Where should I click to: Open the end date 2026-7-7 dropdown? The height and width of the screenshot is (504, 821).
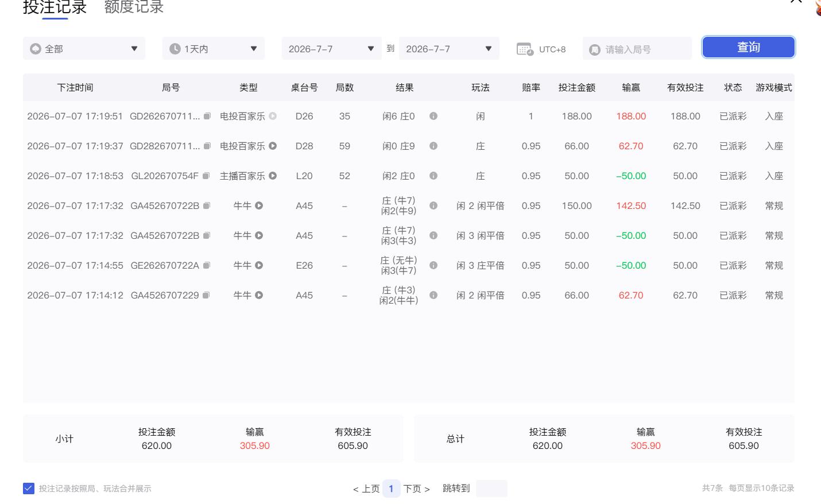[x=449, y=49]
